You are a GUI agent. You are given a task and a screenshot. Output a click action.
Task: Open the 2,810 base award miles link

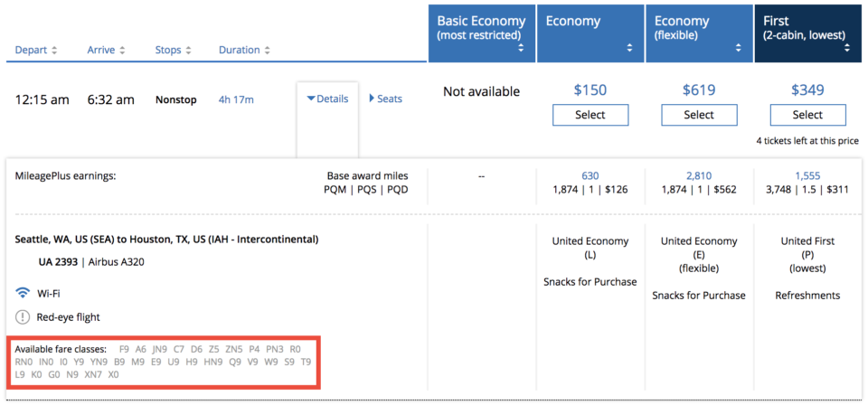699,176
